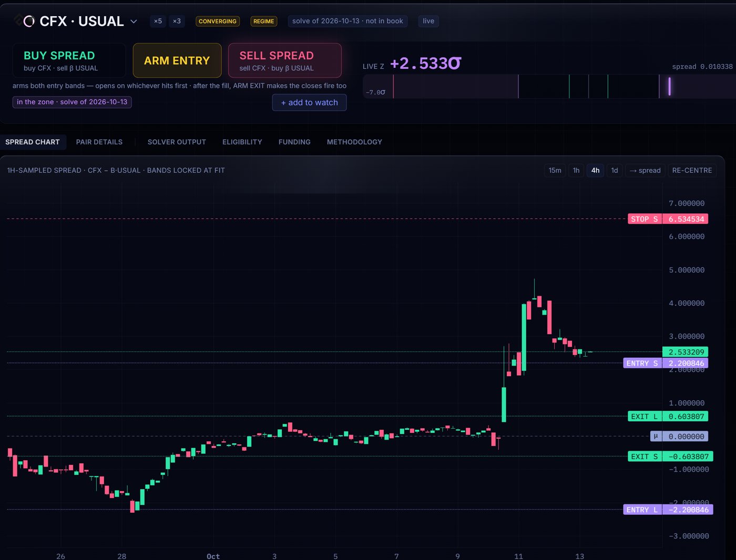Click the 6.534534 stop price tag
The width and height of the screenshot is (736, 560).
pos(686,219)
